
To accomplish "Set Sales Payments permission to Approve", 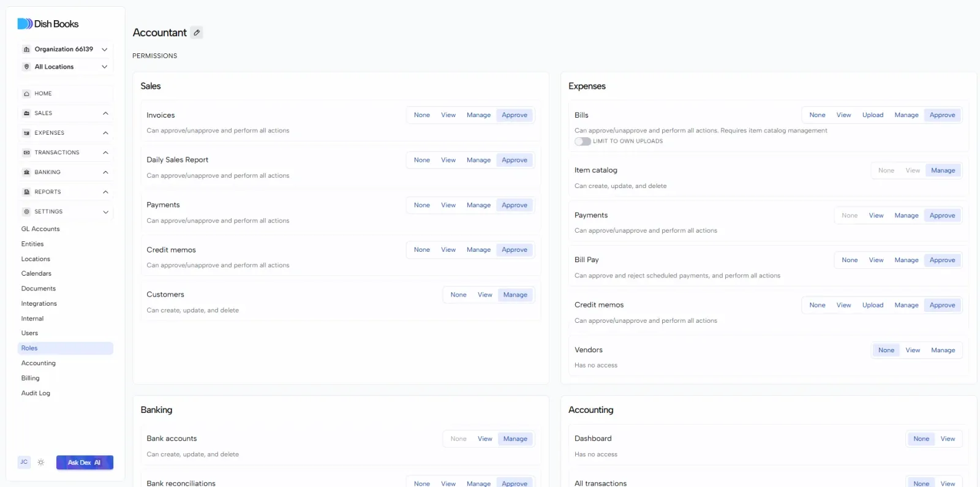I will pos(514,205).
